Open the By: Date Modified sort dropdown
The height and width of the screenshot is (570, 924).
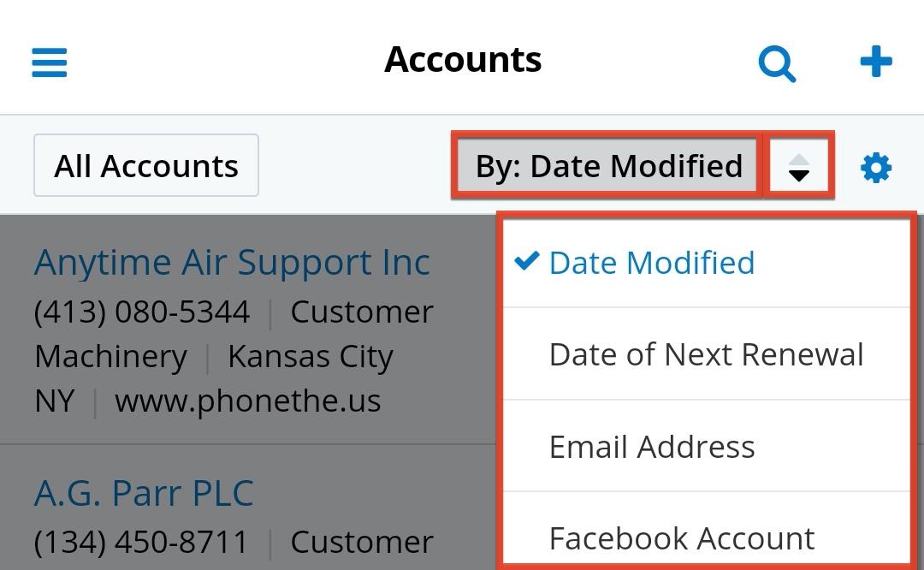click(607, 166)
